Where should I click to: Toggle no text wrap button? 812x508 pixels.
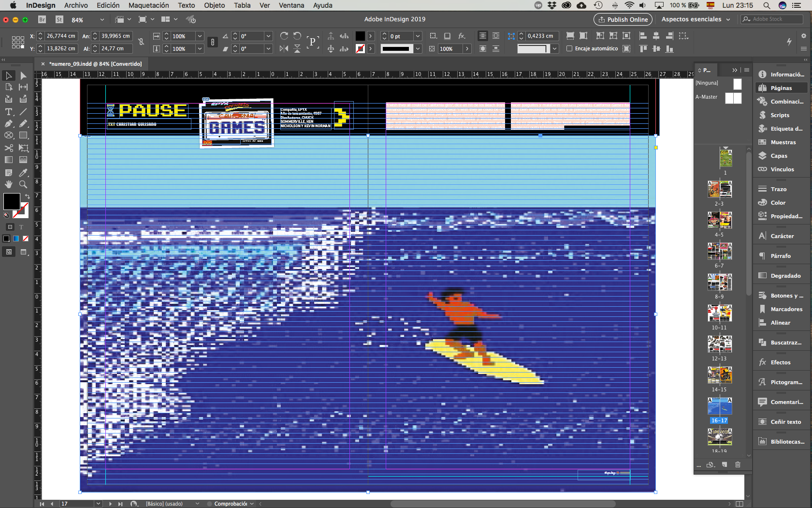pyautogui.click(x=482, y=36)
